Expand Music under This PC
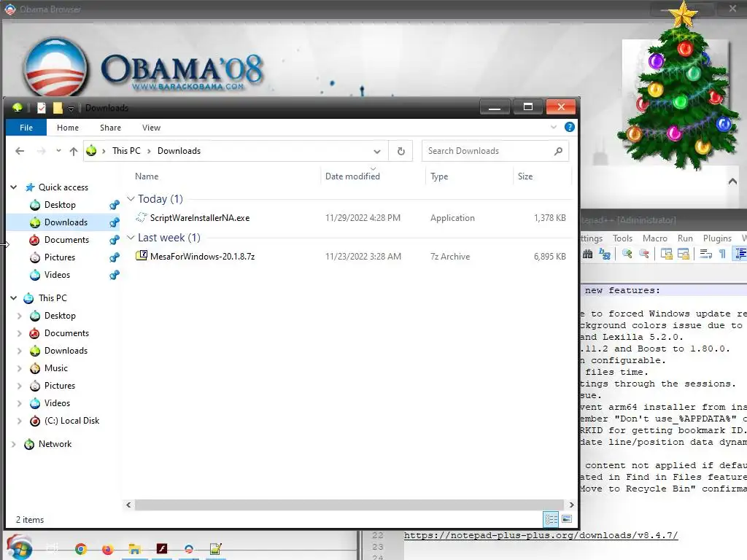Image resolution: width=747 pixels, height=560 pixels. 20,368
